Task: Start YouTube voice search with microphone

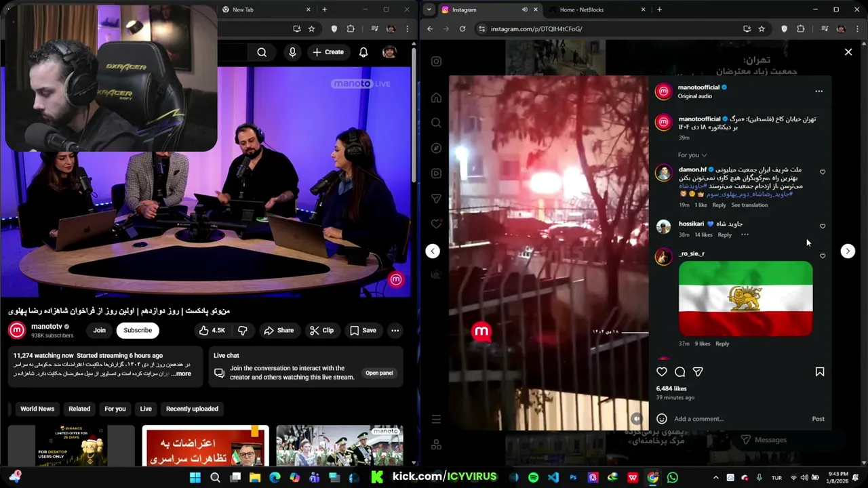Action: coord(292,52)
